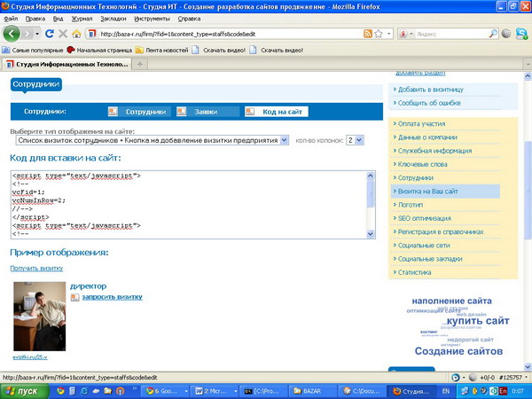Open Добавить в визитницу sidebar link
Viewport: 532px width, 399px height.
(430, 90)
